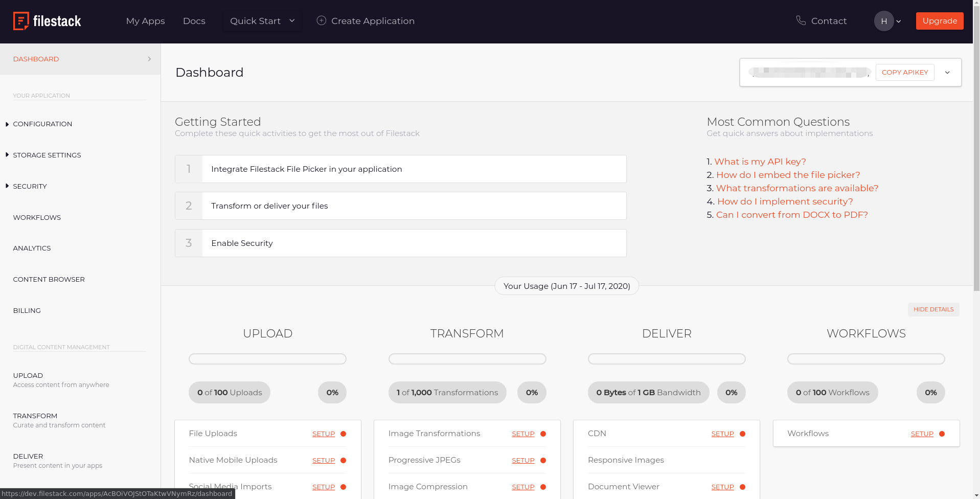The height and width of the screenshot is (499, 980).
Task: Click the '1 of 1,000 Transformations' badge
Action: [x=447, y=393]
